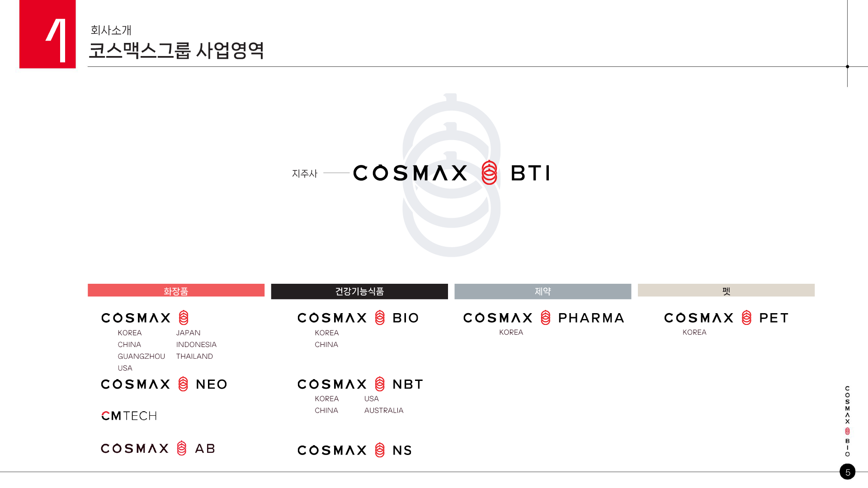Click the vertical COSMAX BIO side logo
The image size is (868, 488).
(x=847, y=421)
